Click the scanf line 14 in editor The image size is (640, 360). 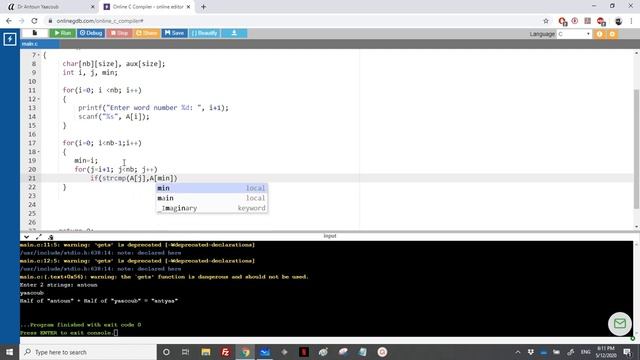pos(114,117)
